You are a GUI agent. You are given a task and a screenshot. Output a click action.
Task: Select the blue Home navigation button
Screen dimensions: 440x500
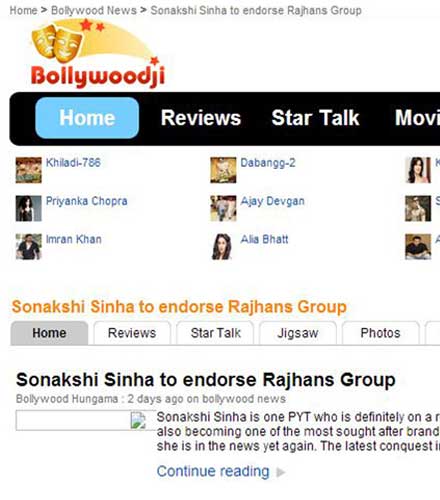(x=87, y=118)
